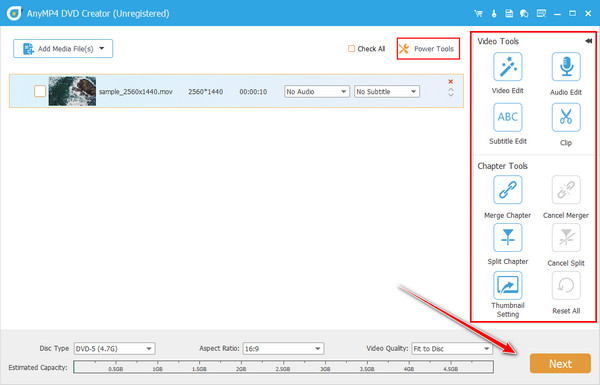Click the Cancel Split icon
Screen dimensions: 600x385
pyautogui.click(x=566, y=237)
